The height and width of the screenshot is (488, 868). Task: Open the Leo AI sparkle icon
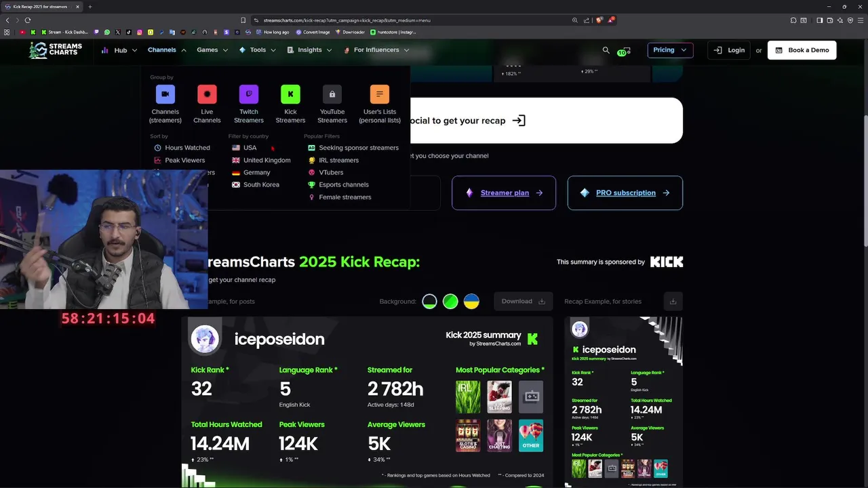[840, 20]
